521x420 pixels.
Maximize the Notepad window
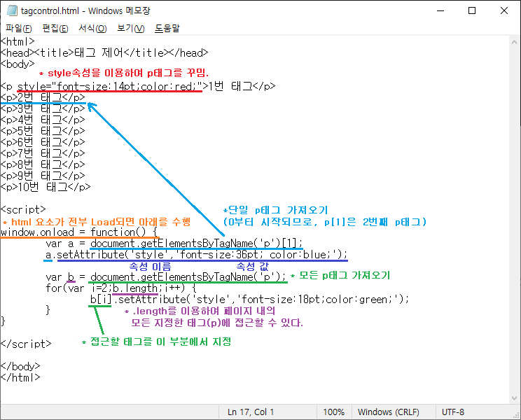point(472,10)
